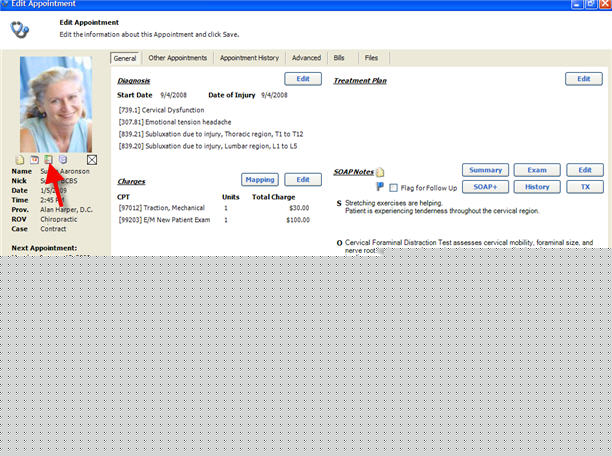Image resolution: width=612 pixels, height=456 pixels.
Task: Click the $30.00 total charge value
Action: [x=299, y=208]
